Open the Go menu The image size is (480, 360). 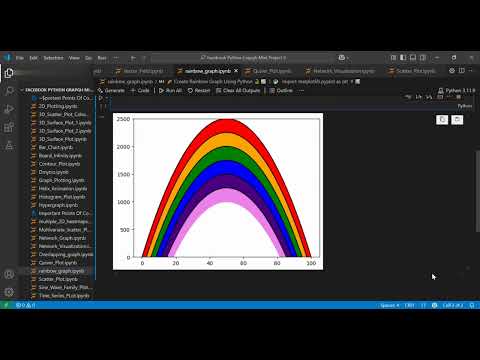[88, 58]
